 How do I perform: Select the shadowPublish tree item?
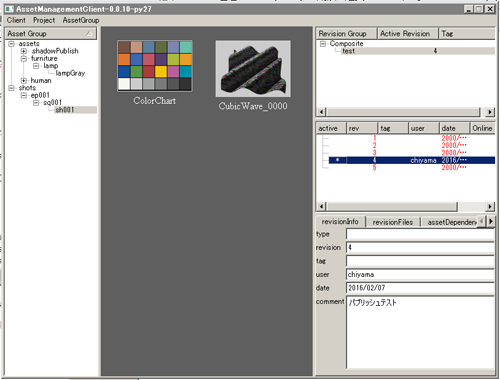55,51
